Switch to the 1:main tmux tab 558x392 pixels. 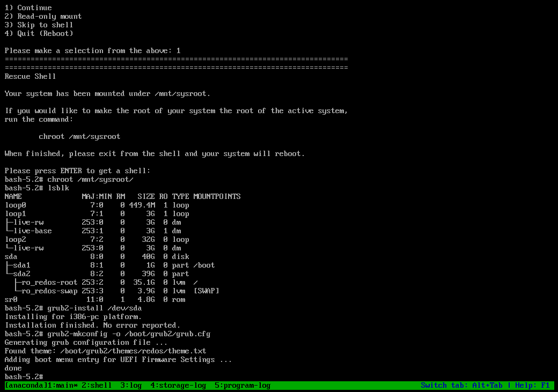pyautogui.click(x=62, y=386)
